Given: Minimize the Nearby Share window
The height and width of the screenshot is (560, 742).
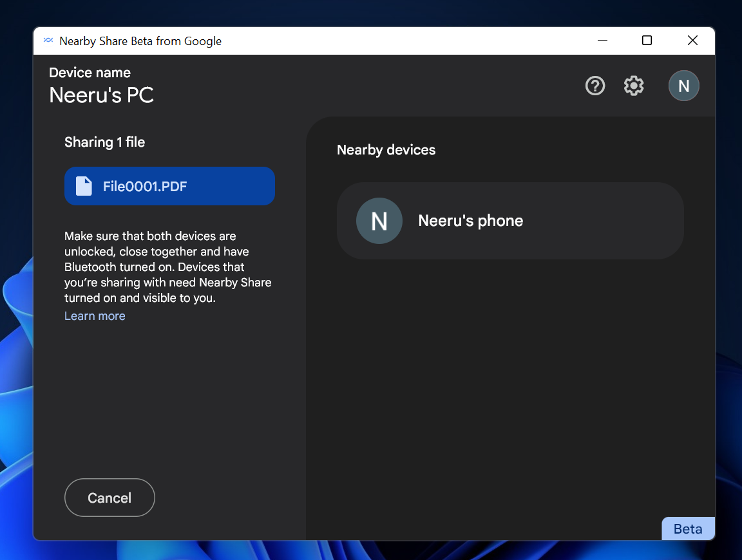Looking at the screenshot, I should (603, 41).
